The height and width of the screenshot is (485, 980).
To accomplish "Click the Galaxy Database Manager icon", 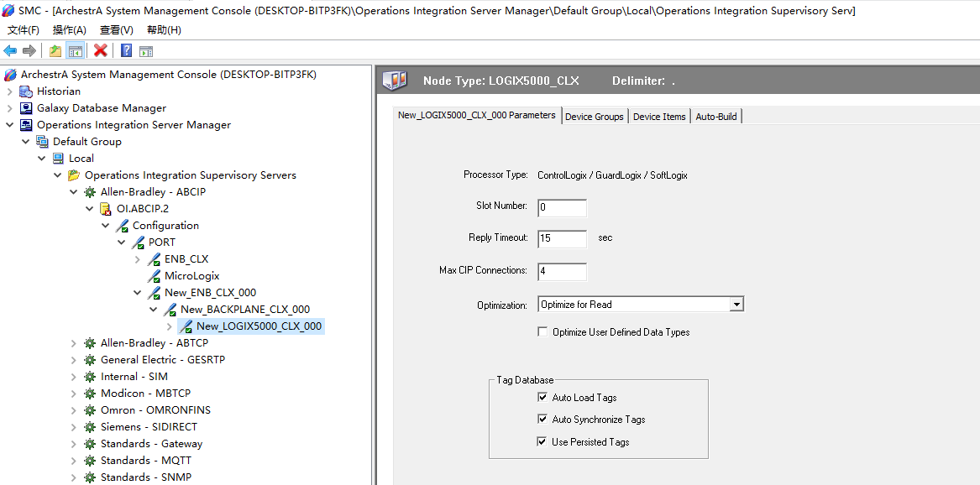I will 26,108.
